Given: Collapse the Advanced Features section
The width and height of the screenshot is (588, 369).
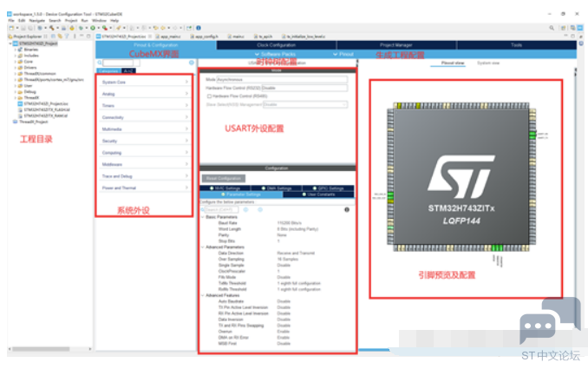Looking at the screenshot, I should click(203, 295).
